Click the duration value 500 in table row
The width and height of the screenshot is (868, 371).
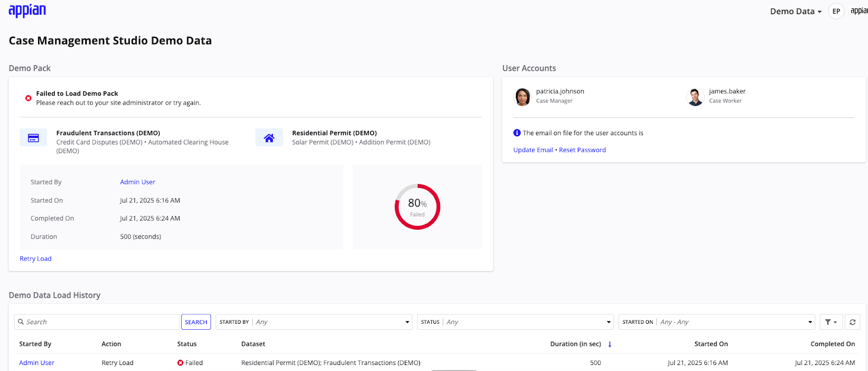pyautogui.click(x=595, y=363)
